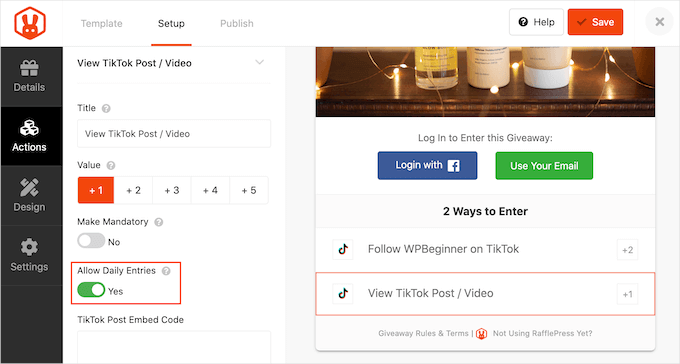Image resolution: width=680 pixels, height=364 pixels.
Task: Set entry value to +4
Action: click(210, 190)
